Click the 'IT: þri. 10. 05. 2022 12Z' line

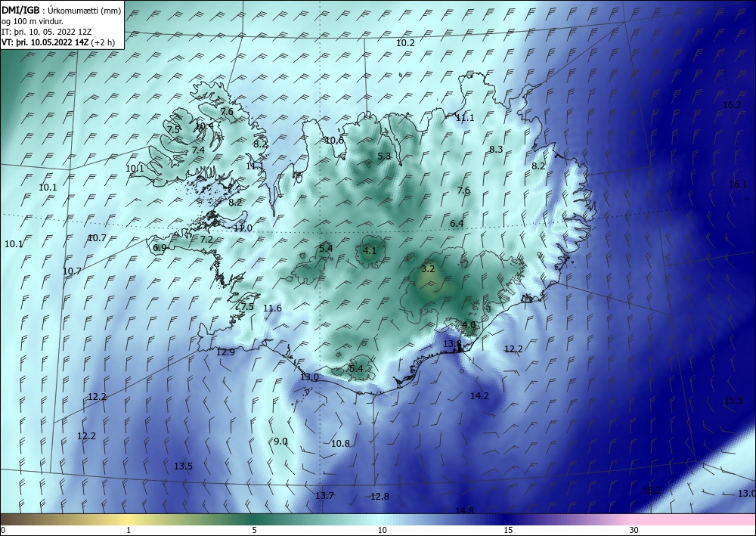coord(46,32)
